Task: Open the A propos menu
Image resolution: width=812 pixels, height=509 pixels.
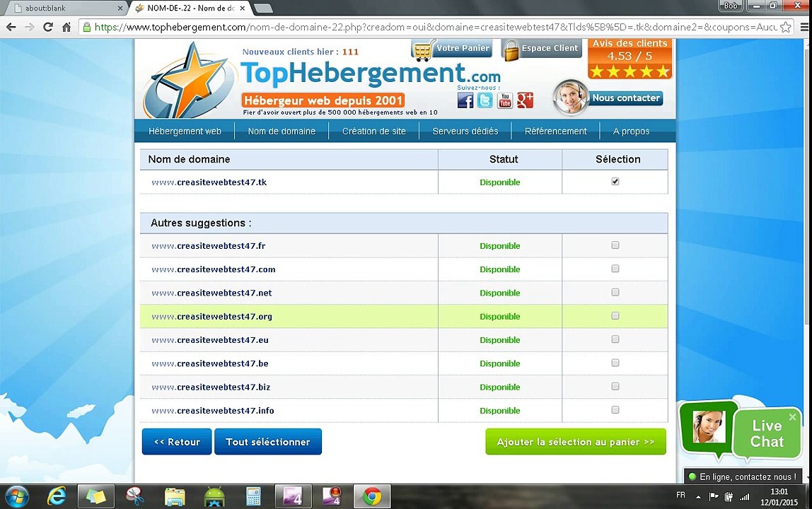Action: coord(631,131)
